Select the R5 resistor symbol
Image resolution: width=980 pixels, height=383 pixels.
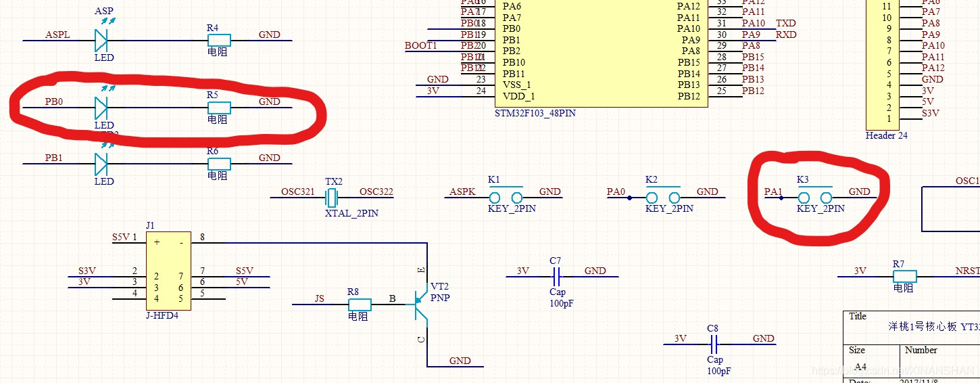coord(220,108)
